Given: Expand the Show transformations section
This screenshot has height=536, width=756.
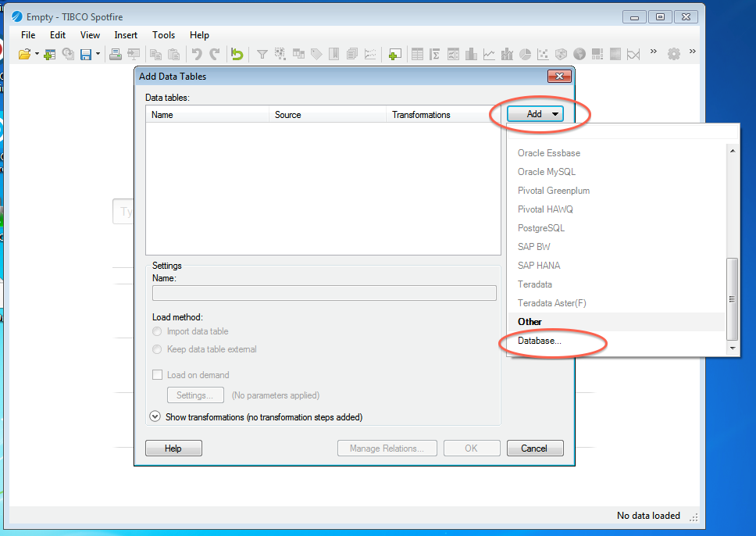Looking at the screenshot, I should [155, 417].
